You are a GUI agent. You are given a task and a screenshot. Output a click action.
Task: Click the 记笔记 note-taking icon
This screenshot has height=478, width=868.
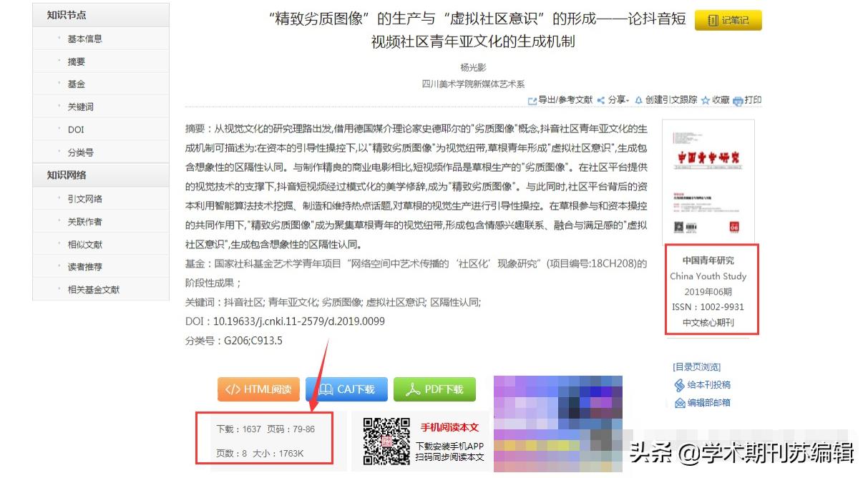point(727,20)
